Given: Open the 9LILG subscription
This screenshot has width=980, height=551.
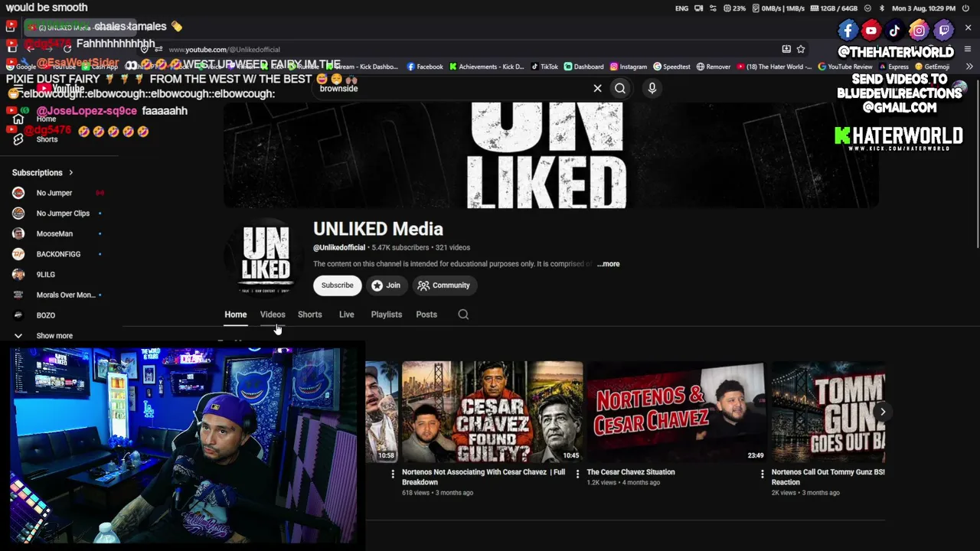Looking at the screenshot, I should (x=45, y=275).
